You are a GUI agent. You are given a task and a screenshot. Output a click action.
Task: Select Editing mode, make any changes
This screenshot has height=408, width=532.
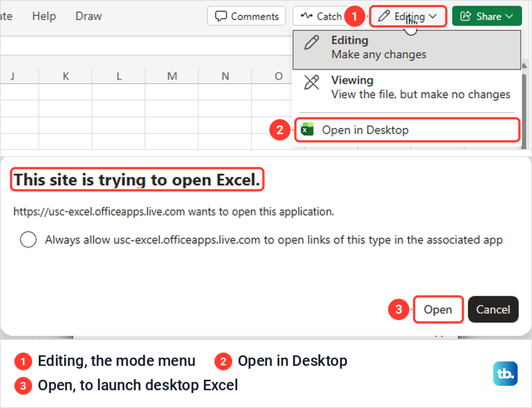click(407, 50)
